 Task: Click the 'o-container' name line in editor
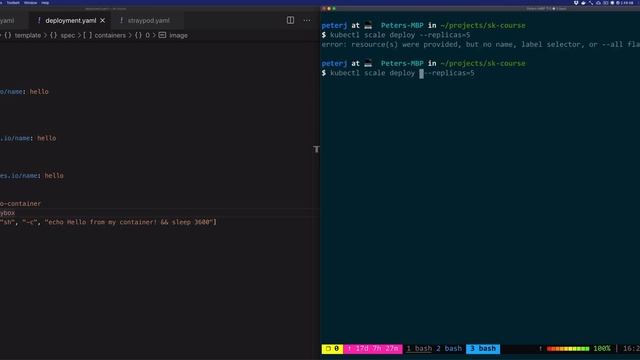[20, 204]
